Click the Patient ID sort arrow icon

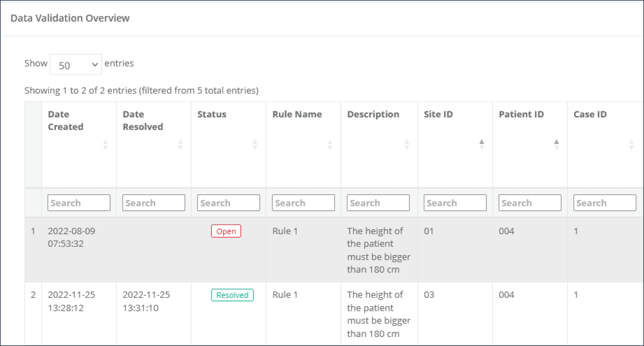pyautogui.click(x=557, y=145)
